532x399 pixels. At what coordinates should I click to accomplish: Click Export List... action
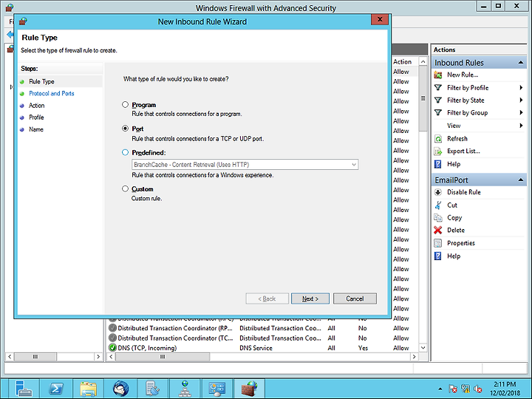click(x=463, y=151)
